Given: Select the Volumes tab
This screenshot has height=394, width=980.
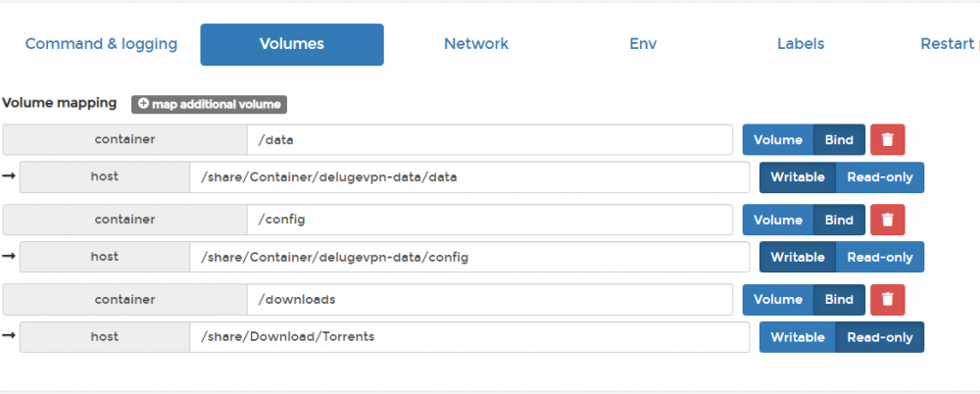Looking at the screenshot, I should pyautogui.click(x=292, y=44).
